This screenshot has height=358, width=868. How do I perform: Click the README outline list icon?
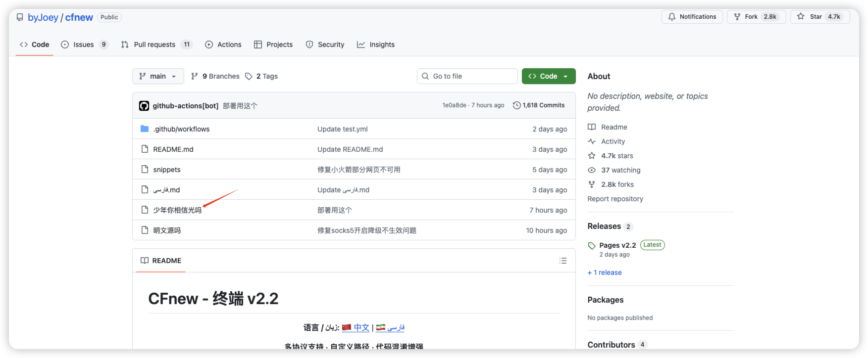[562, 261]
